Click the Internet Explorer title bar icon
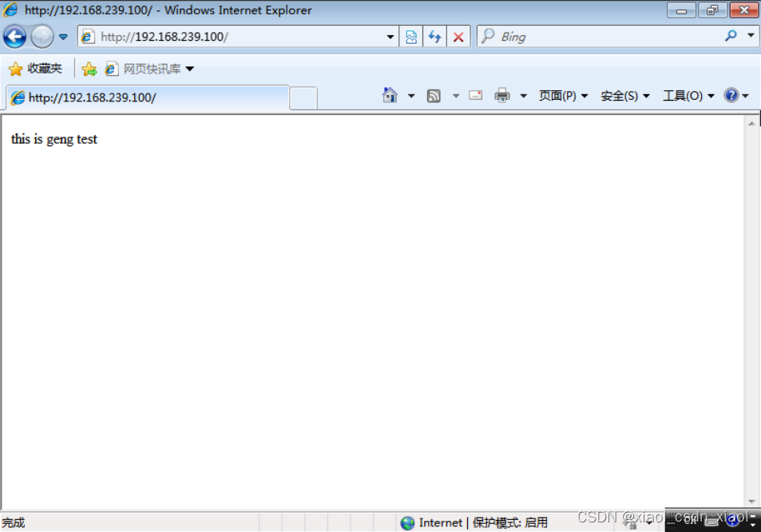The width and height of the screenshot is (761, 532). 10,10
